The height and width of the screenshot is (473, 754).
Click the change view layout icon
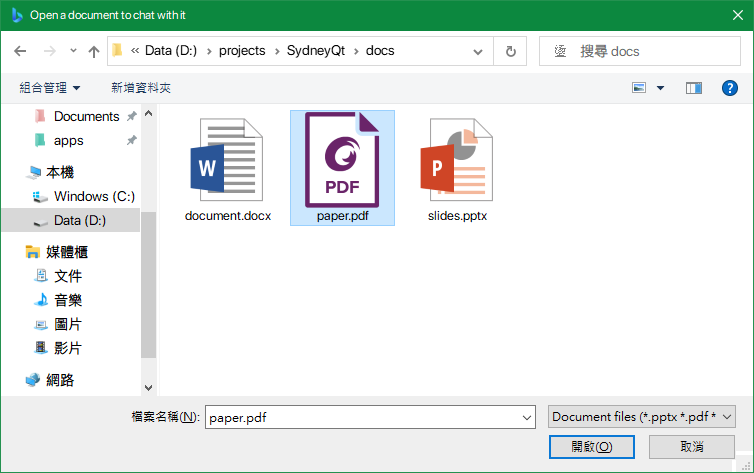[640, 88]
